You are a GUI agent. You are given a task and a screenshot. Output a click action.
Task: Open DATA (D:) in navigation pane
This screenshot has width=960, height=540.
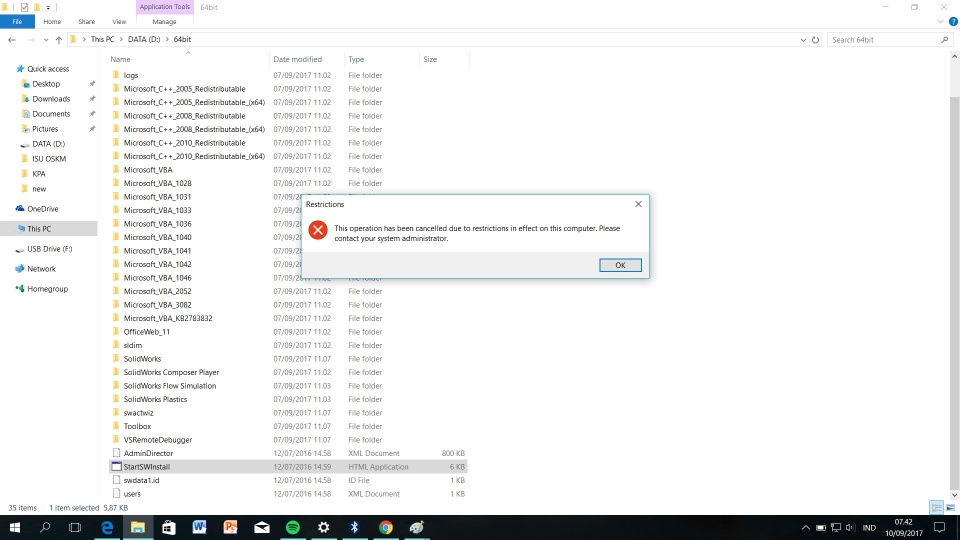click(x=48, y=144)
